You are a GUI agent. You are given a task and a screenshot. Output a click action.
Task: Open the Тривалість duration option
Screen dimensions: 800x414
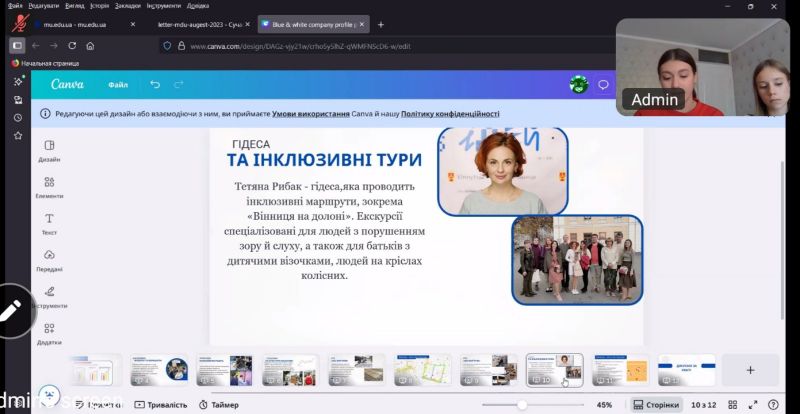tap(160, 405)
